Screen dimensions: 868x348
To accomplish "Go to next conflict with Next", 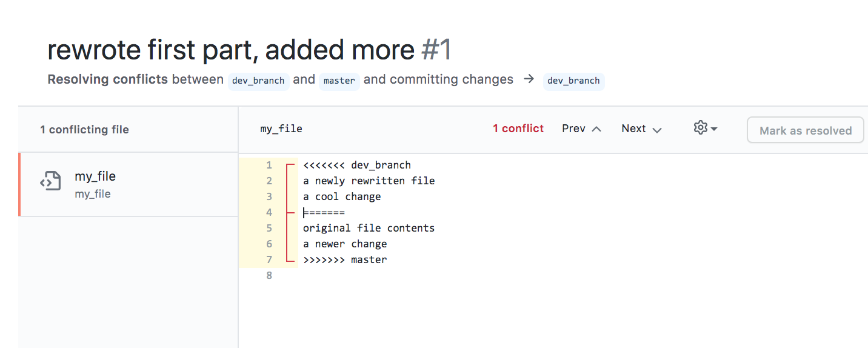I will coord(634,129).
